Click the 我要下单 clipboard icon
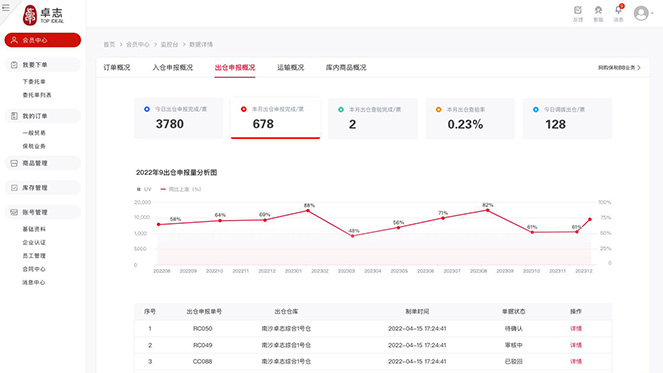This screenshot has width=663, height=373. (14, 65)
